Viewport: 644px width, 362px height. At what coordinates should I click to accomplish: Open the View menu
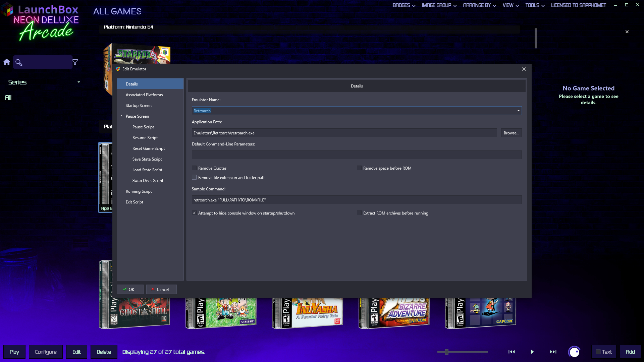(511, 5)
